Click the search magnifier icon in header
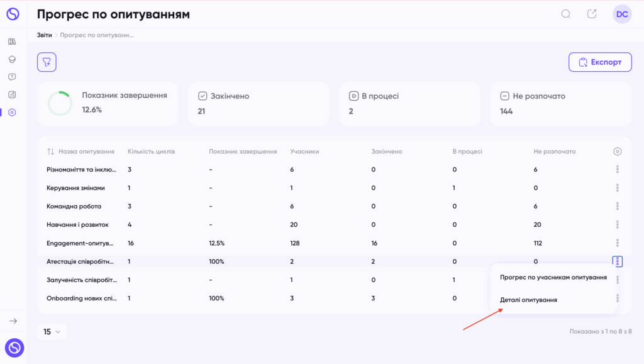644x364 pixels. pos(566,14)
